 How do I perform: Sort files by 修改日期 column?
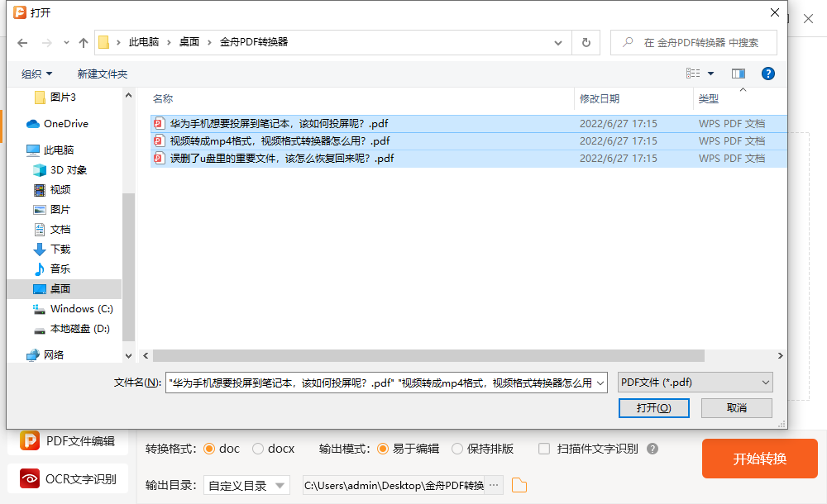(x=599, y=98)
